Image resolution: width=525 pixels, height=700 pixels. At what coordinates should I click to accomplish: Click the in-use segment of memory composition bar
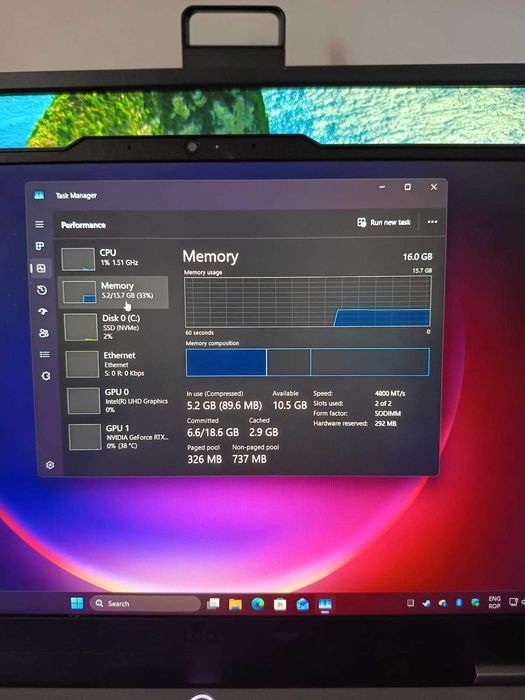(226, 362)
